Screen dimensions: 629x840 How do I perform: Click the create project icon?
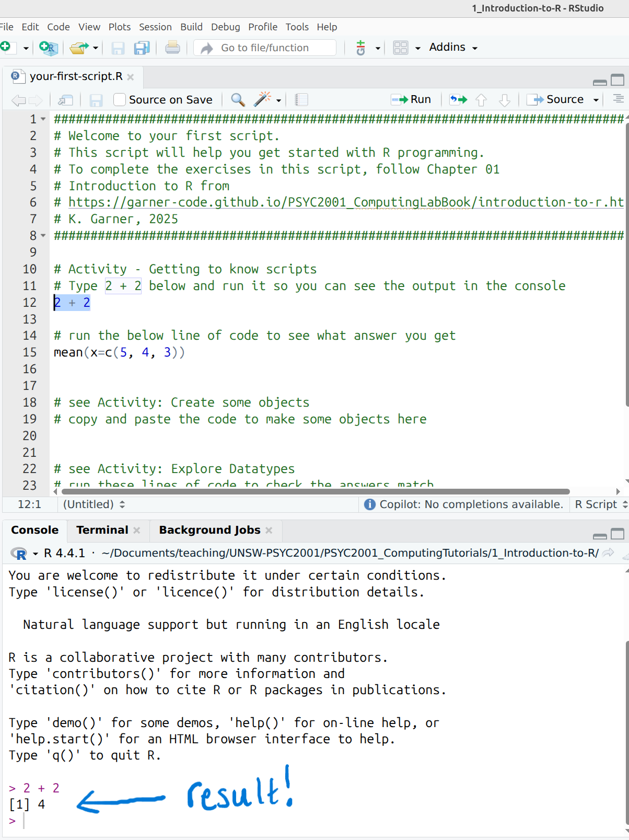pyautogui.click(x=48, y=48)
